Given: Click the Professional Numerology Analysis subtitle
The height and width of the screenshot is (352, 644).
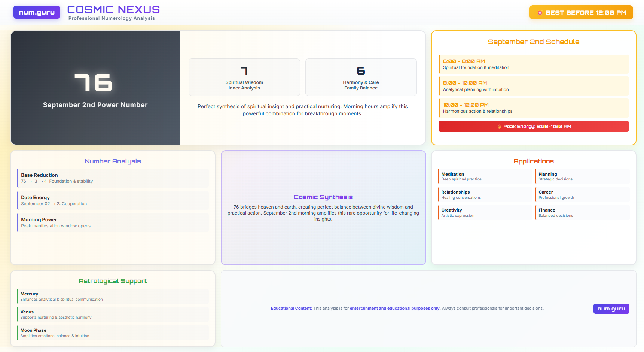Looking at the screenshot, I should point(112,18).
